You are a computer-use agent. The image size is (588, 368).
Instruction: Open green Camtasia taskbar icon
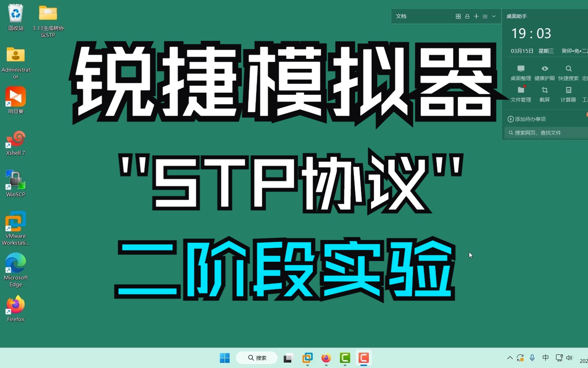345,358
